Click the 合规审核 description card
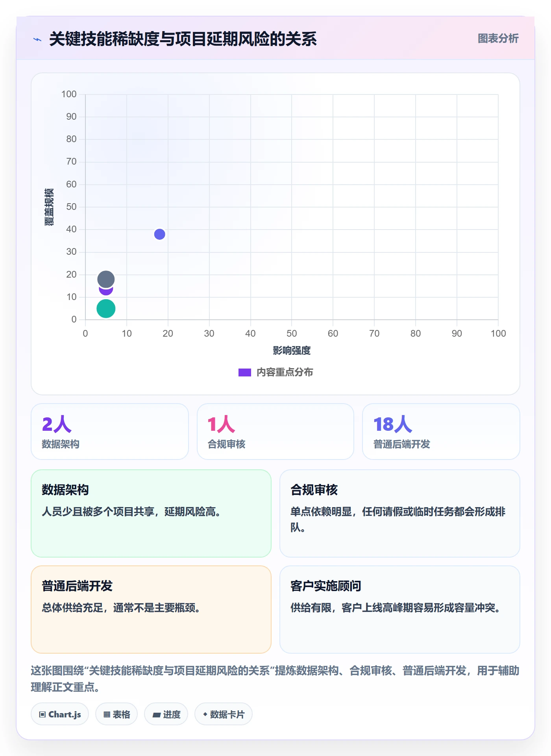The width and height of the screenshot is (551, 756). coord(400,513)
